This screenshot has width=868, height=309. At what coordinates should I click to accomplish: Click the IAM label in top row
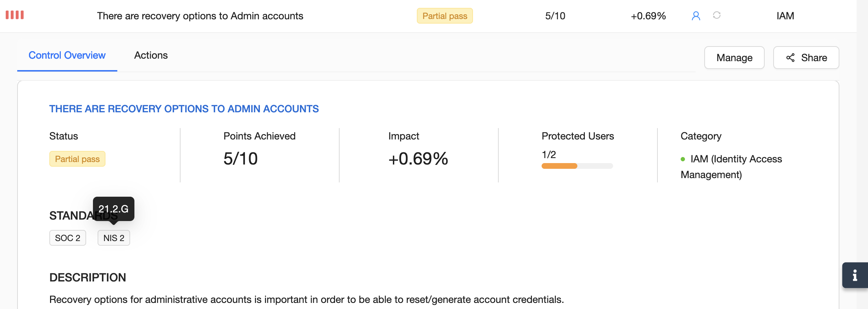click(785, 16)
